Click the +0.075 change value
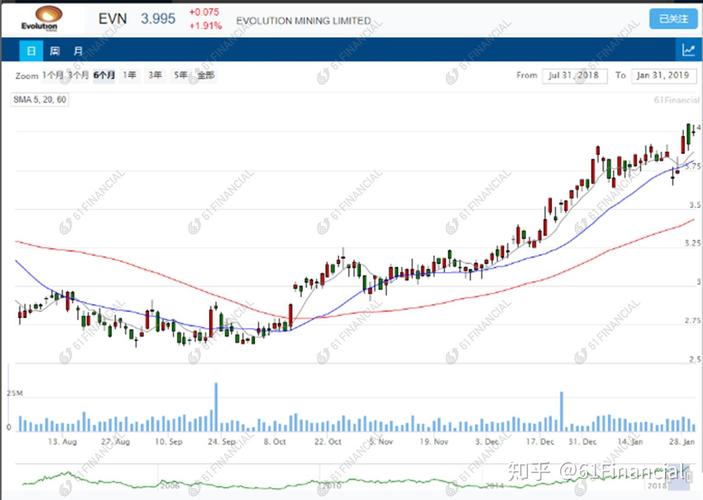The height and width of the screenshot is (500, 703). click(x=204, y=12)
